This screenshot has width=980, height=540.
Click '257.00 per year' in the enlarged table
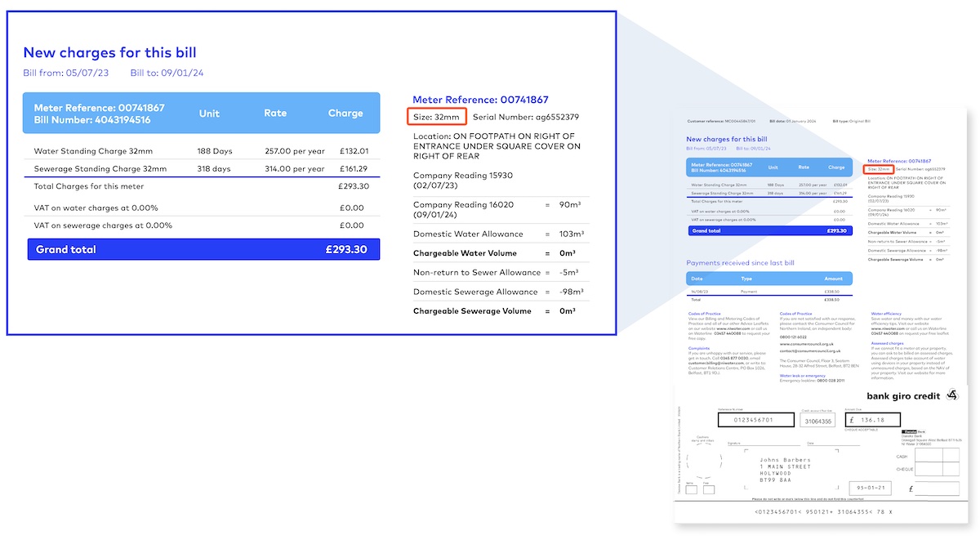click(294, 151)
